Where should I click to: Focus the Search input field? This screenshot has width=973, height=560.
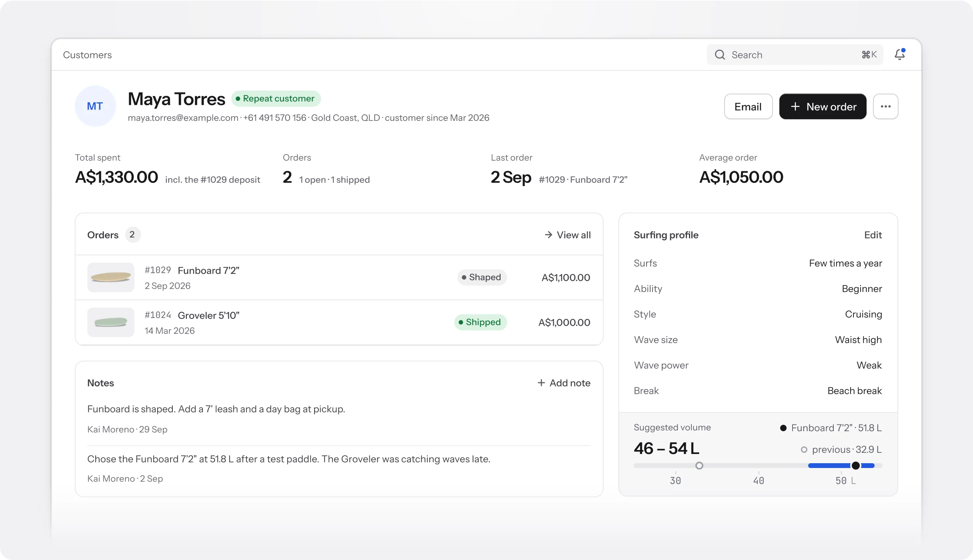point(795,55)
